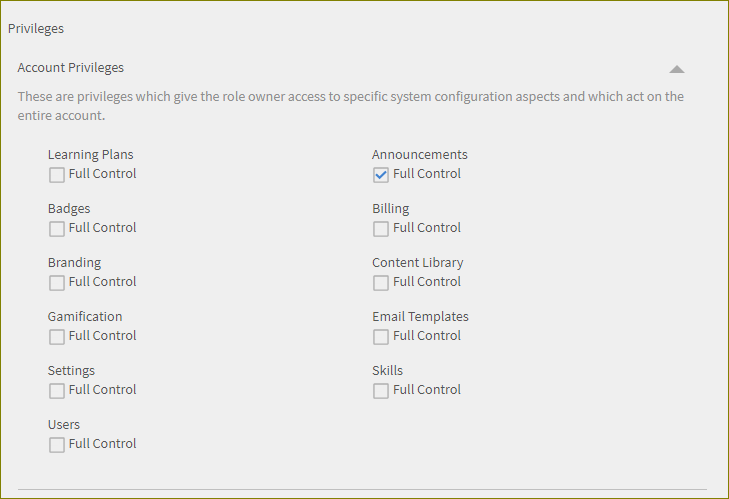Click the Full Control text beside Billing checkbox

click(427, 228)
